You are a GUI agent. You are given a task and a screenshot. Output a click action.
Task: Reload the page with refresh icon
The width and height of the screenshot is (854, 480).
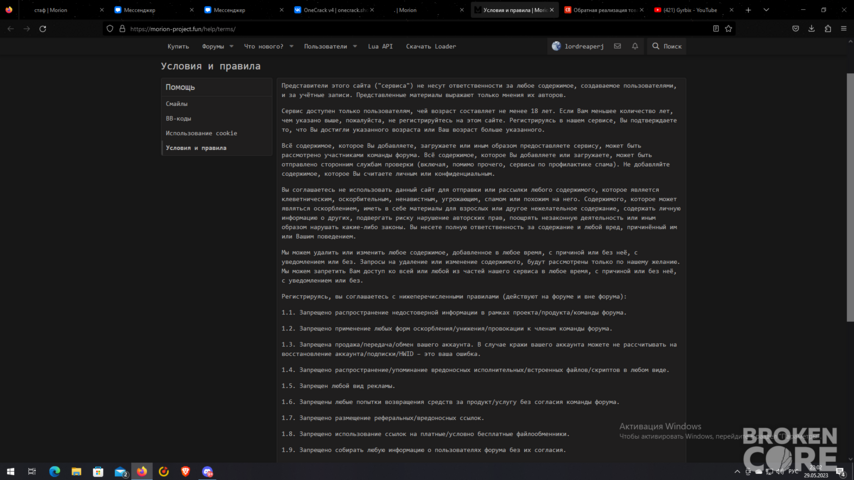[x=42, y=29]
